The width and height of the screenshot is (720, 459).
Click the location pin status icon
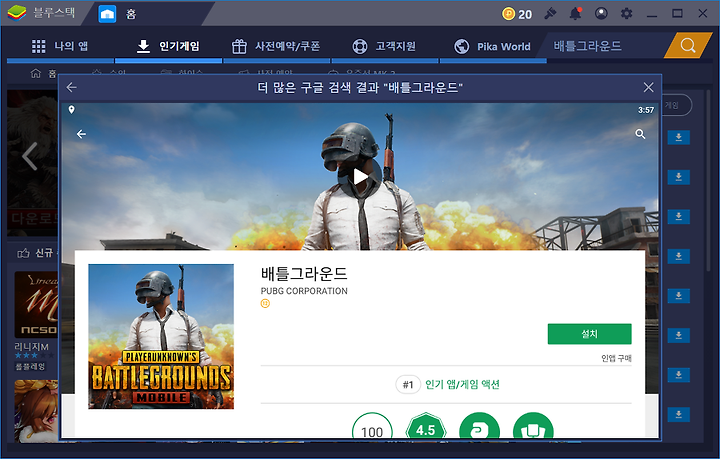72,110
